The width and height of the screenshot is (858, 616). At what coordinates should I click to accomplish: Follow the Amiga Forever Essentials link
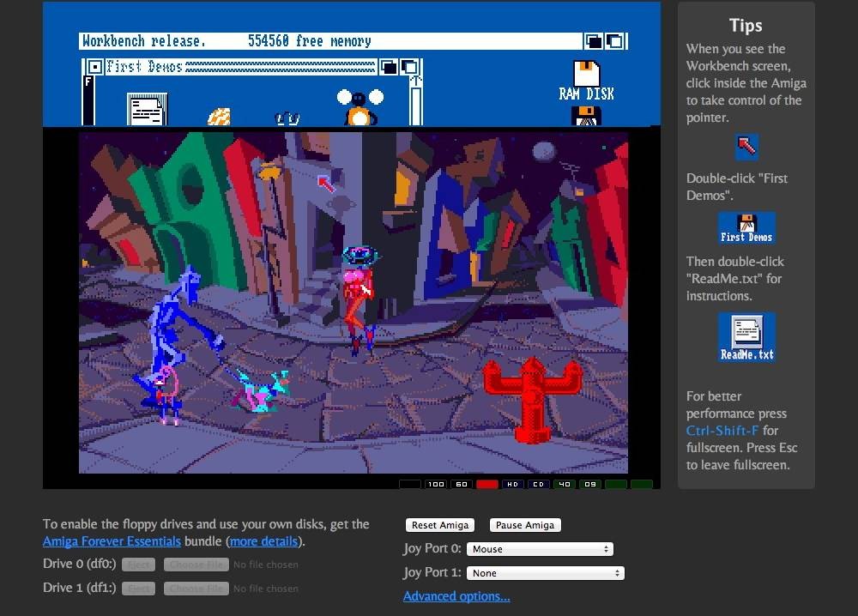[x=112, y=541]
